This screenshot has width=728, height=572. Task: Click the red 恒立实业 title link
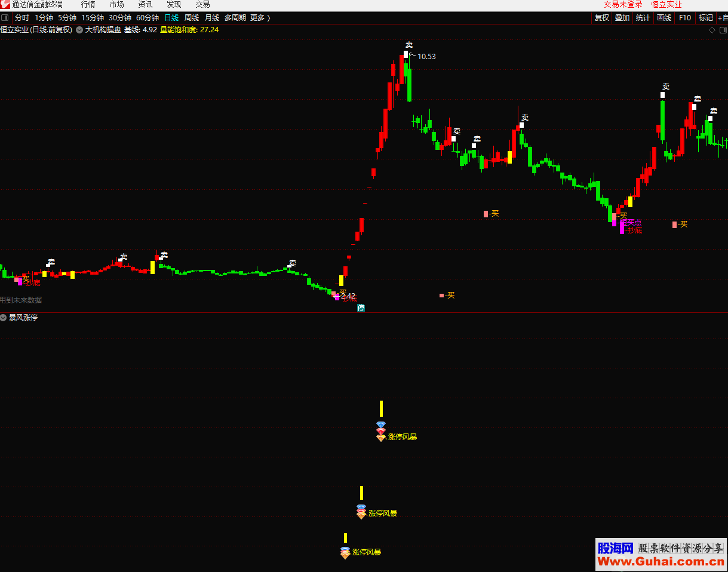coord(666,5)
